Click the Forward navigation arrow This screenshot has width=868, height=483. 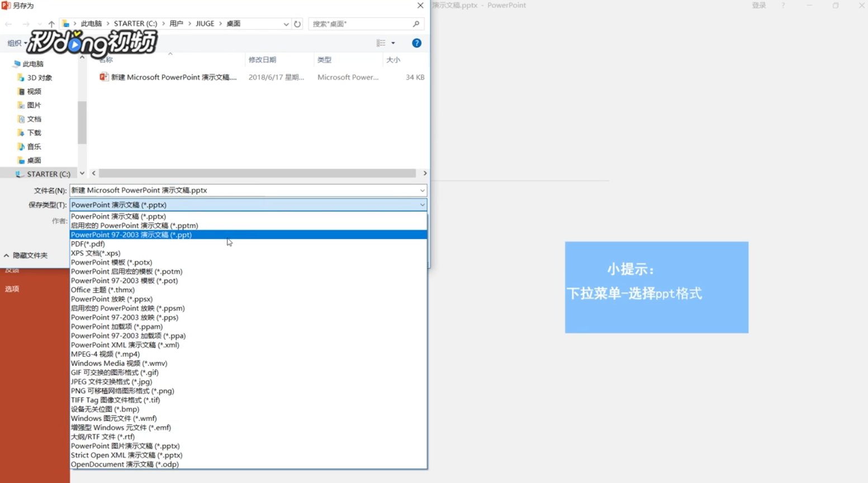click(26, 24)
